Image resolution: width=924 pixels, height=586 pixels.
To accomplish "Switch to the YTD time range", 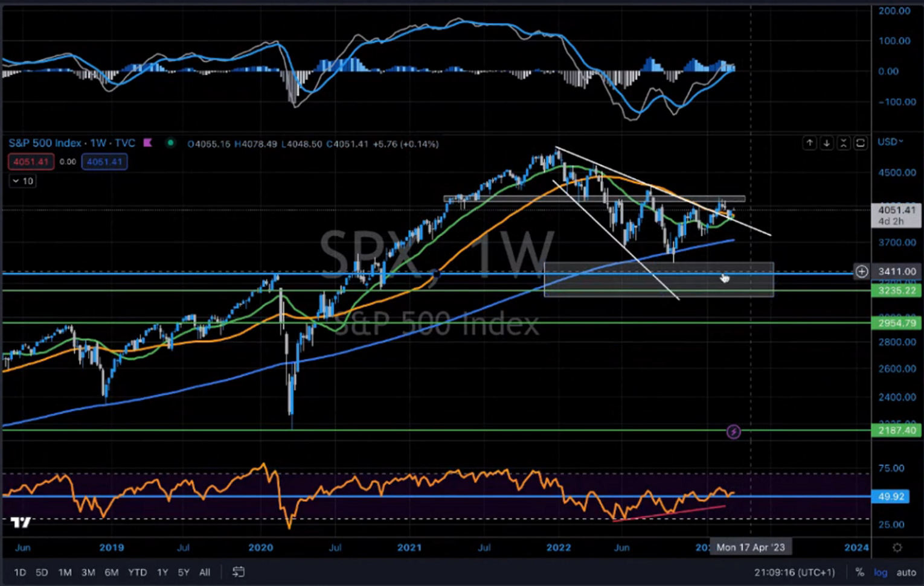I will pos(137,572).
